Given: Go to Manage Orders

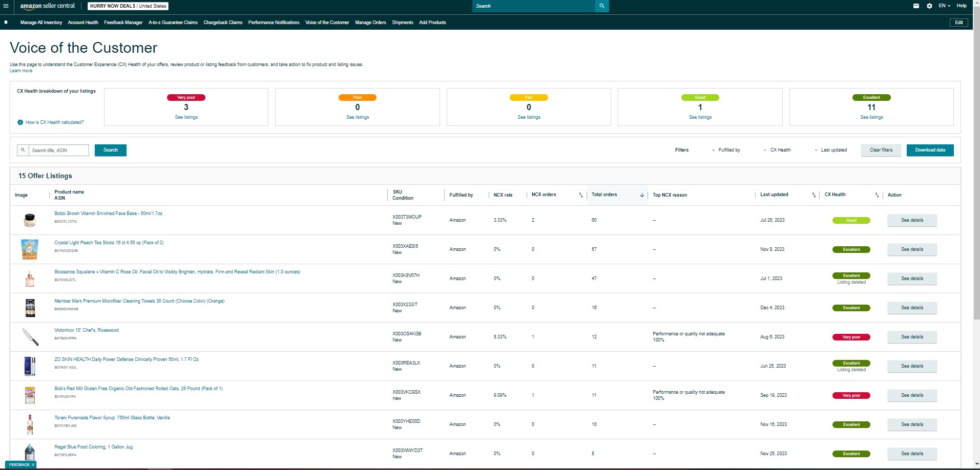Looking at the screenshot, I should [370, 23].
